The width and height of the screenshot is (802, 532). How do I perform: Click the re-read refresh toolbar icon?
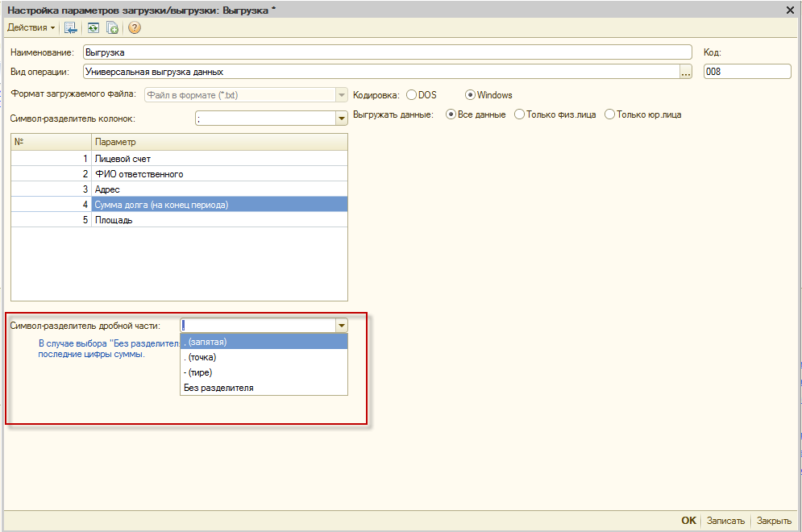[x=93, y=27]
